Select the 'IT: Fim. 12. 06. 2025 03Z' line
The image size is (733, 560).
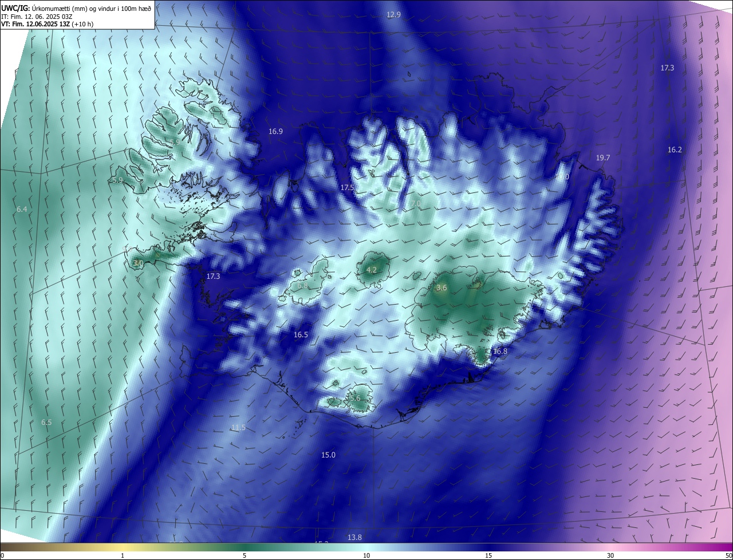pos(37,16)
